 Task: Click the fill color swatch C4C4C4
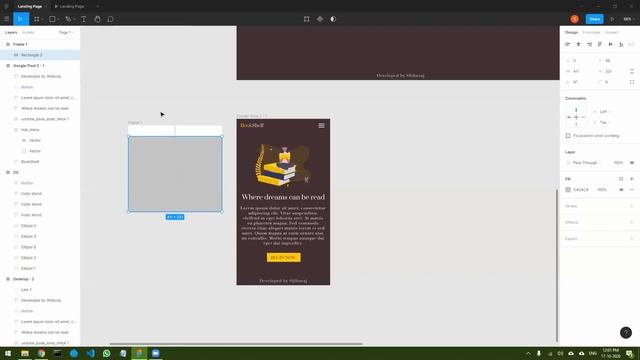pos(568,190)
